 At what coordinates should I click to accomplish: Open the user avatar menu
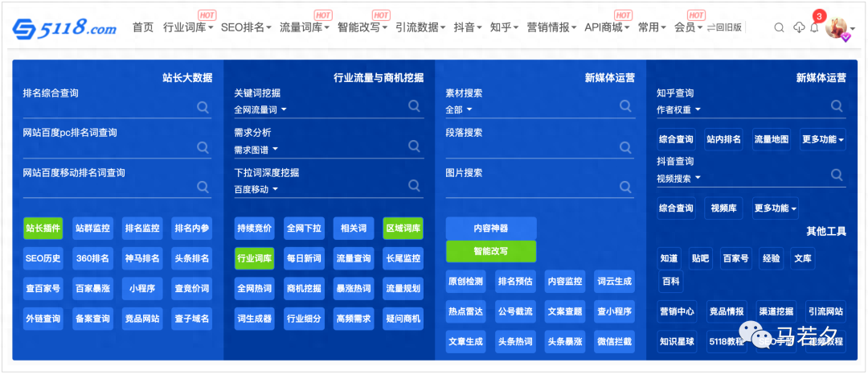point(838,27)
